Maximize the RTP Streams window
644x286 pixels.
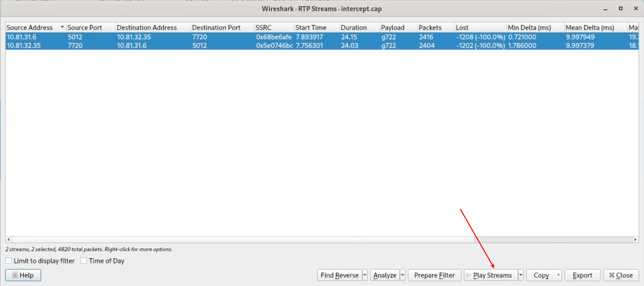pos(621,9)
